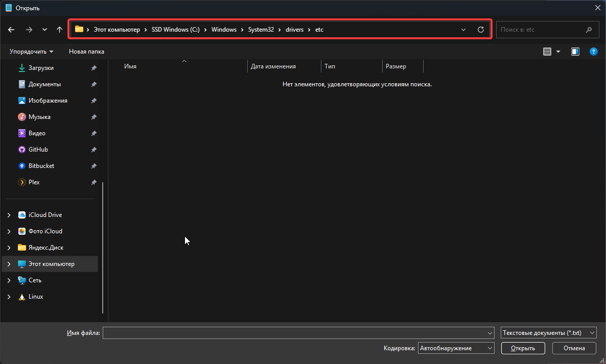
Task: Expand the Linux tree node
Action: [9, 297]
